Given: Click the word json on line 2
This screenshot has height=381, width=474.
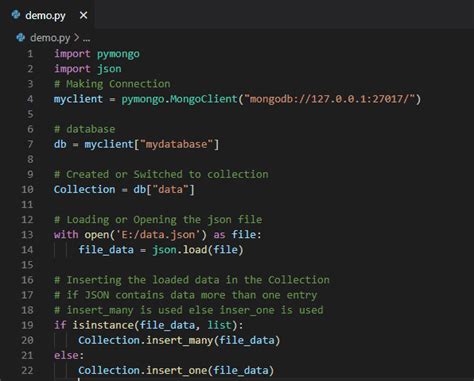Looking at the screenshot, I should click(x=109, y=69).
